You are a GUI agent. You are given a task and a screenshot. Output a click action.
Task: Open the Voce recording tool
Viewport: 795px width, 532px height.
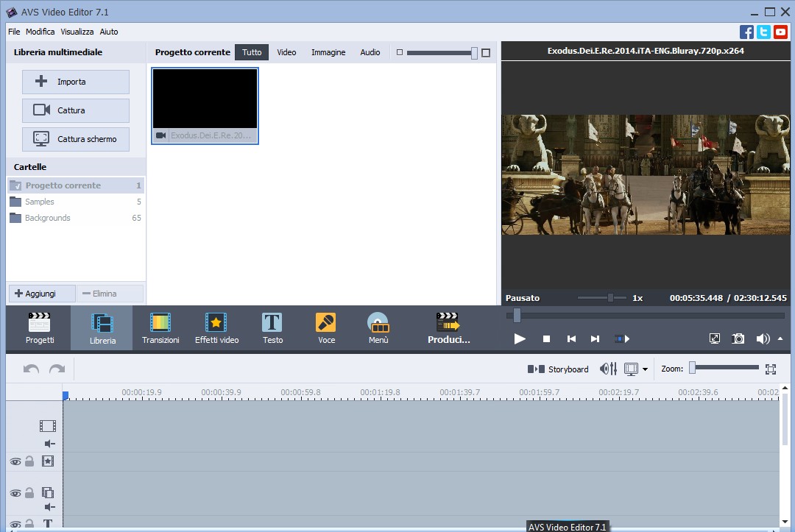(x=326, y=328)
